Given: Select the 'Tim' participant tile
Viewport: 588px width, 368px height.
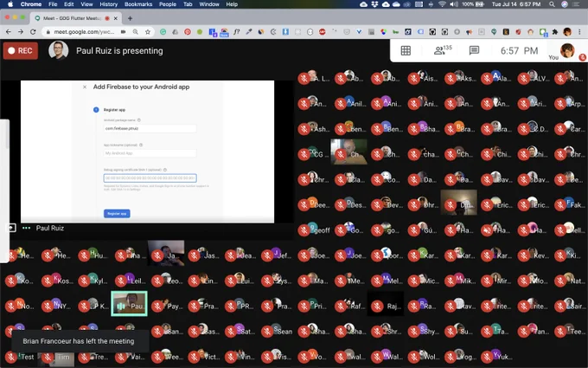Looking at the screenshot, I should (56, 357).
